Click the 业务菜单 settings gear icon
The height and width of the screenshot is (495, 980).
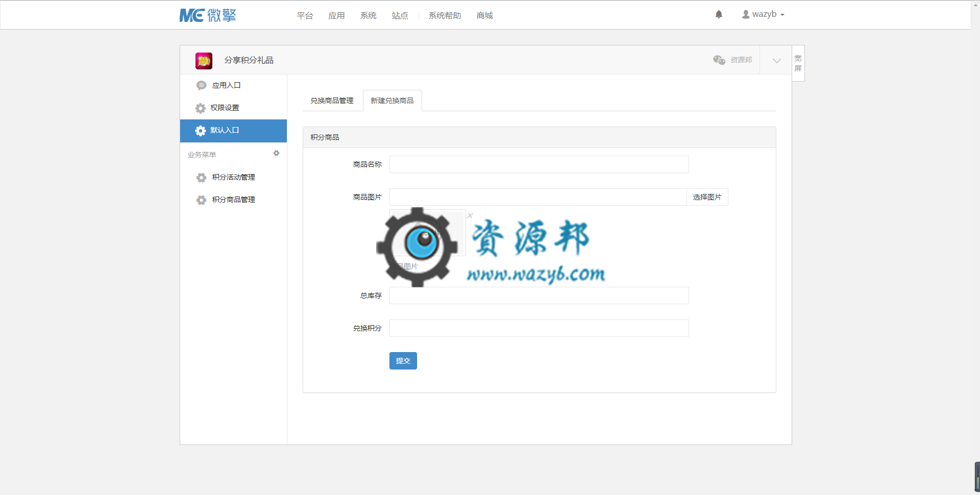click(x=276, y=153)
